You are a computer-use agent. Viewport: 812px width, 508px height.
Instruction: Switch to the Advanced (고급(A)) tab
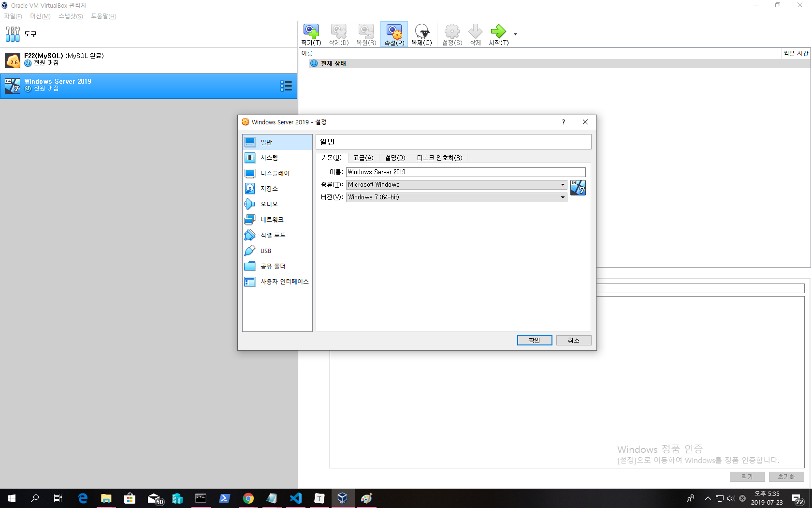(363, 158)
